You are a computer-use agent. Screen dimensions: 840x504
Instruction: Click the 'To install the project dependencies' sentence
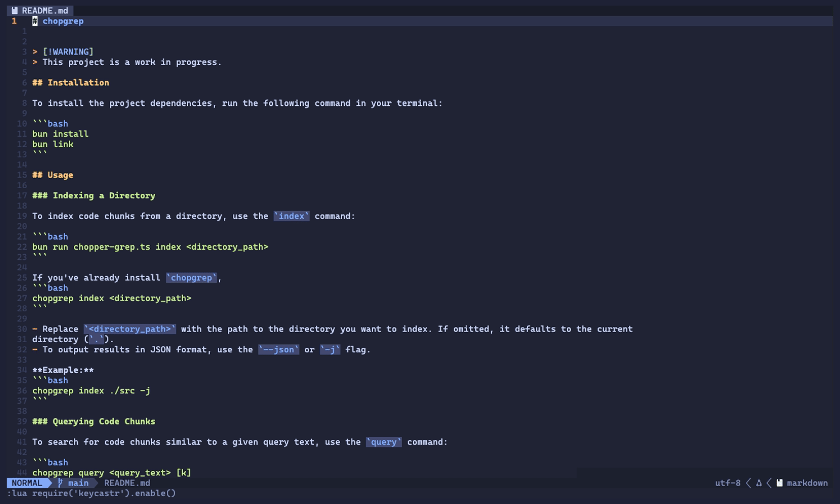pyautogui.click(x=237, y=103)
